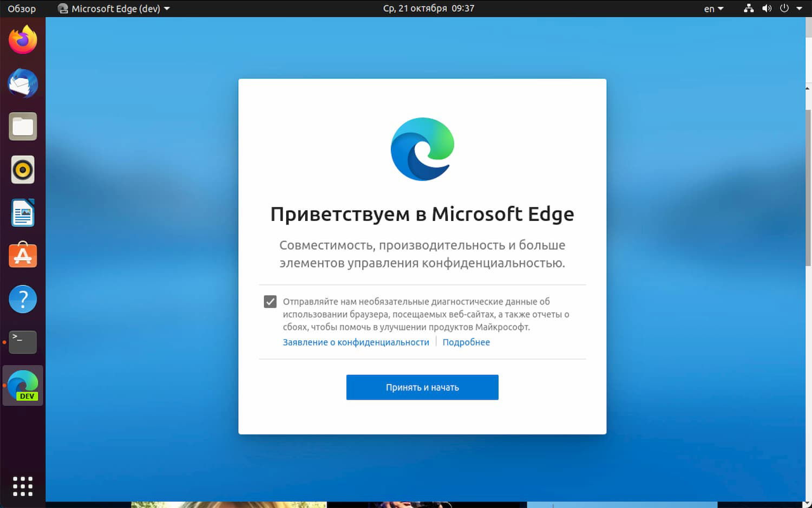Open the en keyboard layout dropdown
812x508 pixels.
712,8
